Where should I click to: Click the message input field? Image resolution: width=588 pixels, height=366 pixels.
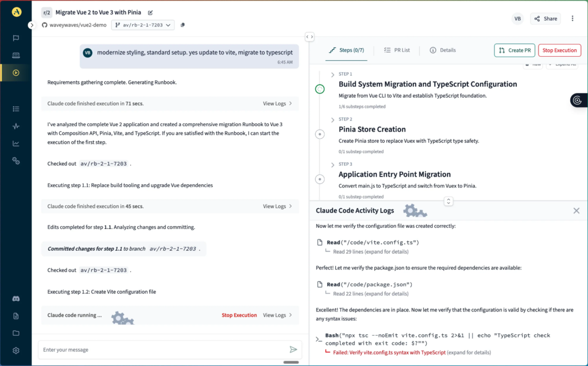(144, 349)
